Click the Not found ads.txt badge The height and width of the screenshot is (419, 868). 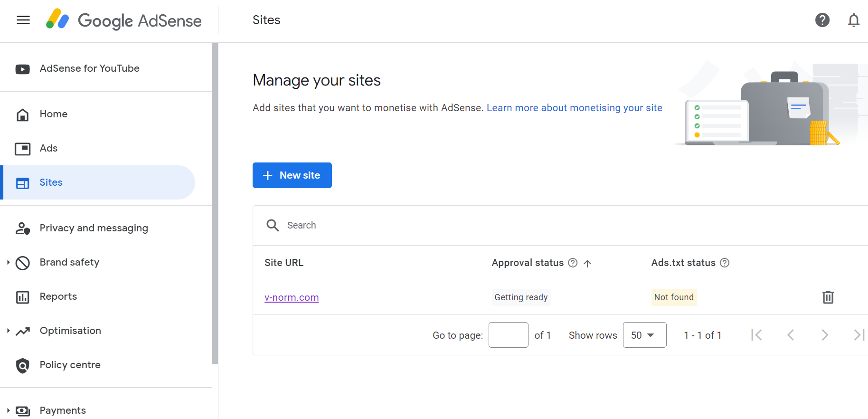tap(674, 297)
